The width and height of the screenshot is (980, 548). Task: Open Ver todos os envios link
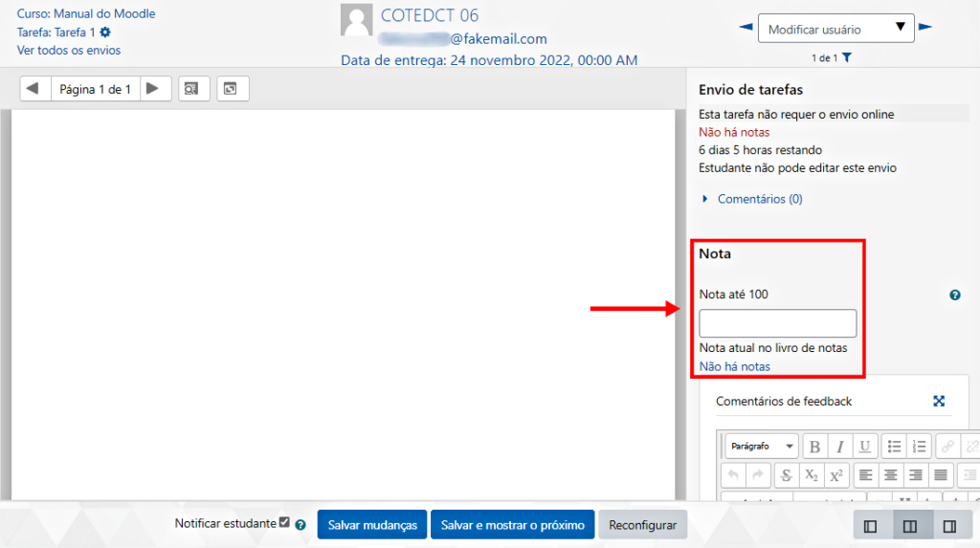point(69,50)
